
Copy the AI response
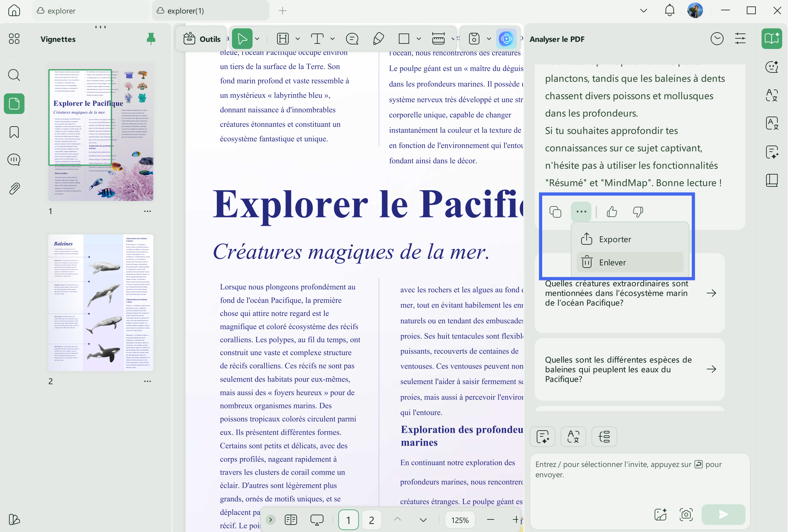click(555, 212)
